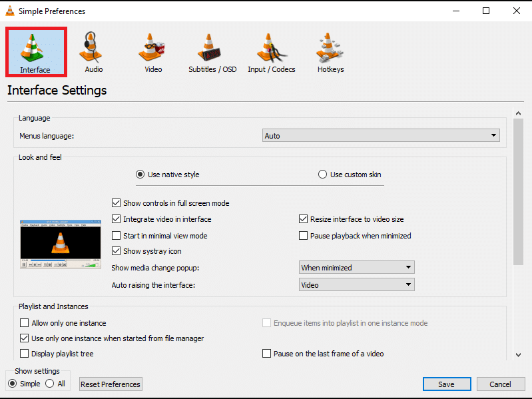532x399 pixels.
Task: Close the Simple Preferences window
Action: (517, 11)
